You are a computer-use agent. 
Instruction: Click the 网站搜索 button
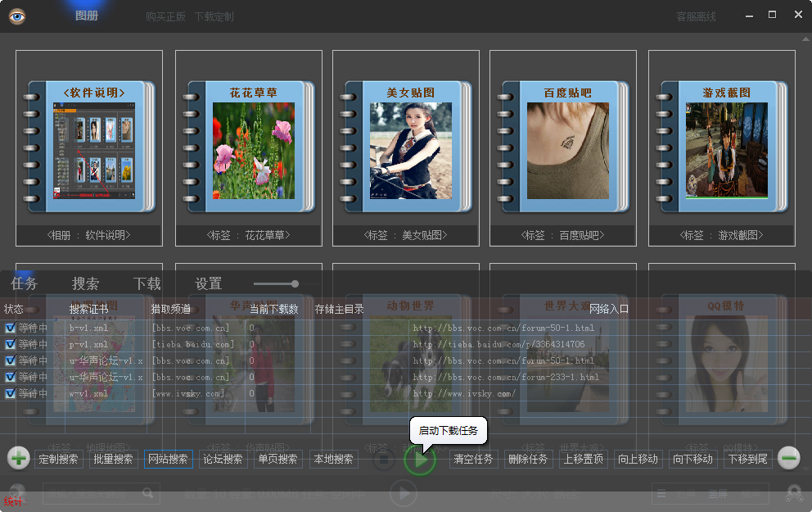point(167,460)
